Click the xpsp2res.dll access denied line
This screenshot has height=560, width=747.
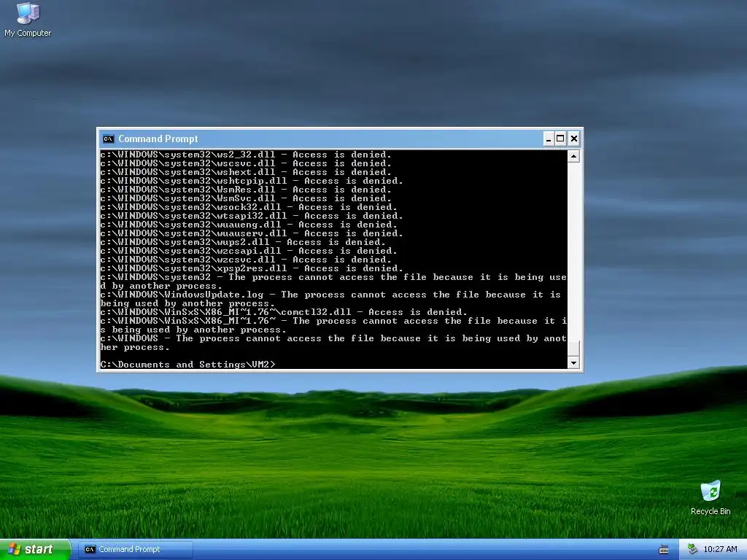(252, 268)
